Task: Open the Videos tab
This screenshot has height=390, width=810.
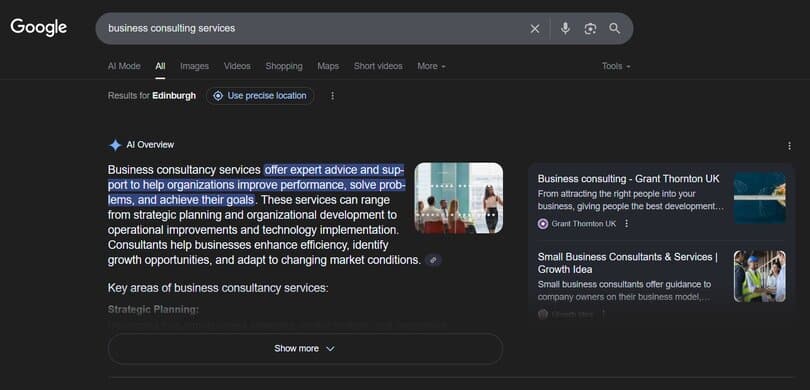Action: 237,66
